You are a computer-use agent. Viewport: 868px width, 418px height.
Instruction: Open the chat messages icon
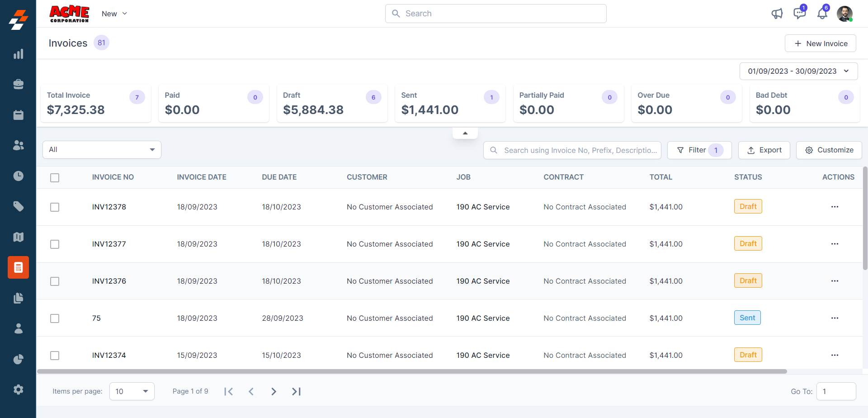pos(799,14)
